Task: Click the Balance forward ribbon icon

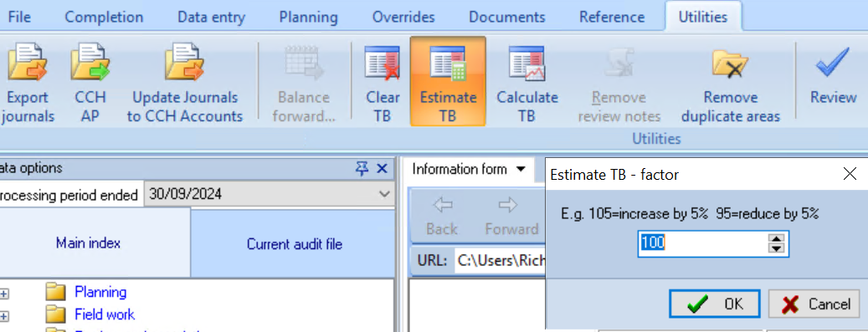Action: click(x=304, y=63)
